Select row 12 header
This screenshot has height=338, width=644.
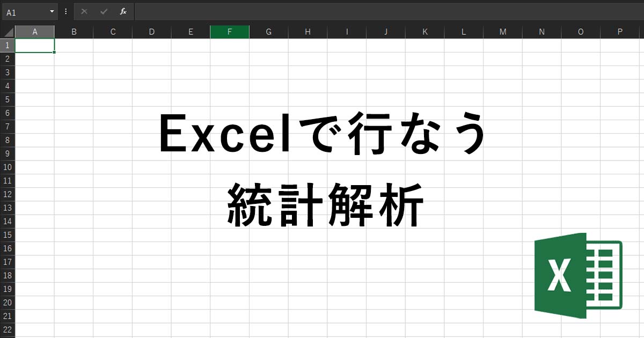coord(8,194)
